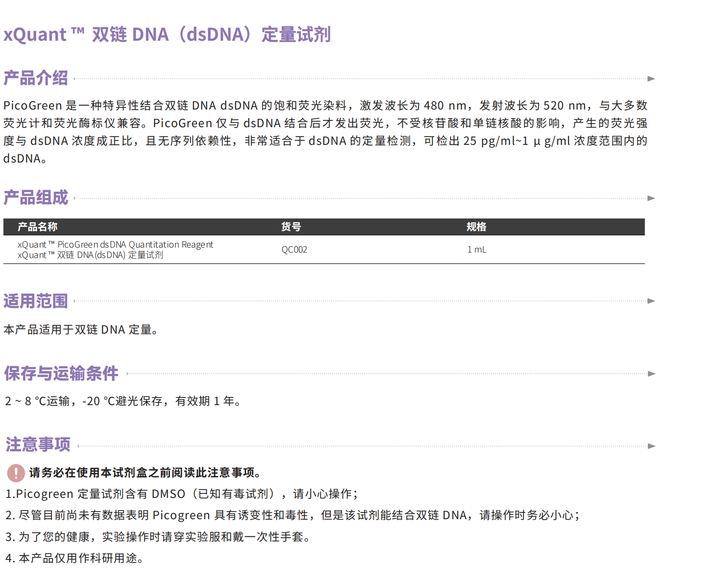Click the storage text 2 ~ 8 ℃运输
This screenshot has width=709, height=588.
point(37,401)
